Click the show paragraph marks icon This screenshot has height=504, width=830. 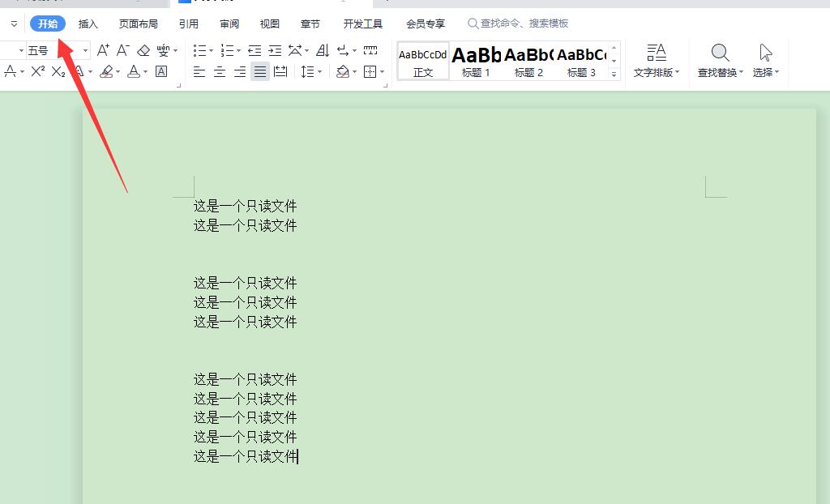point(343,50)
